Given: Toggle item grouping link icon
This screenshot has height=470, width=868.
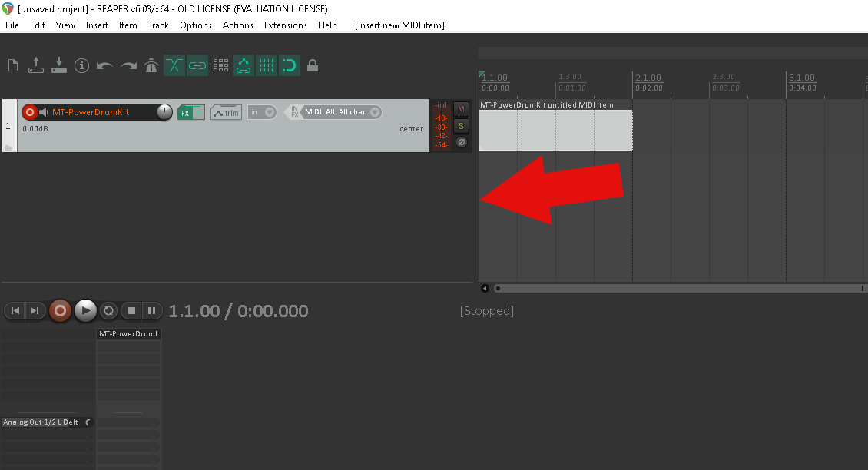Looking at the screenshot, I should pos(197,66).
